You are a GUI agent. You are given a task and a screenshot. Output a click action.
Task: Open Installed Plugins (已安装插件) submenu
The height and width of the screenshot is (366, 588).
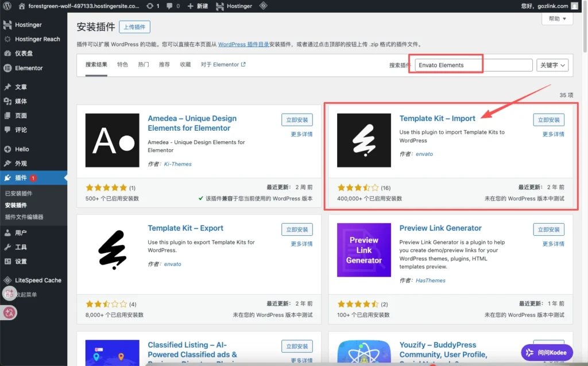(x=19, y=193)
